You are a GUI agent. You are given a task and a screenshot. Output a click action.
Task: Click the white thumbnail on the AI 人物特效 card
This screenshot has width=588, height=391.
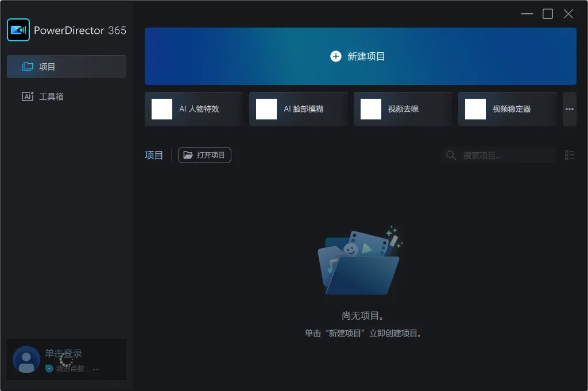click(162, 109)
